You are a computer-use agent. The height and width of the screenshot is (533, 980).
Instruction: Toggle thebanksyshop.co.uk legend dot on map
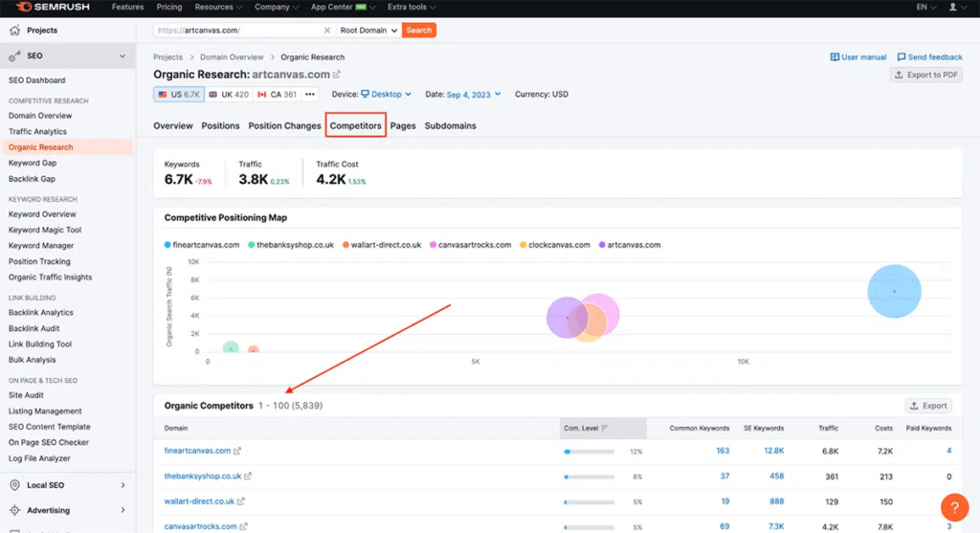click(252, 245)
